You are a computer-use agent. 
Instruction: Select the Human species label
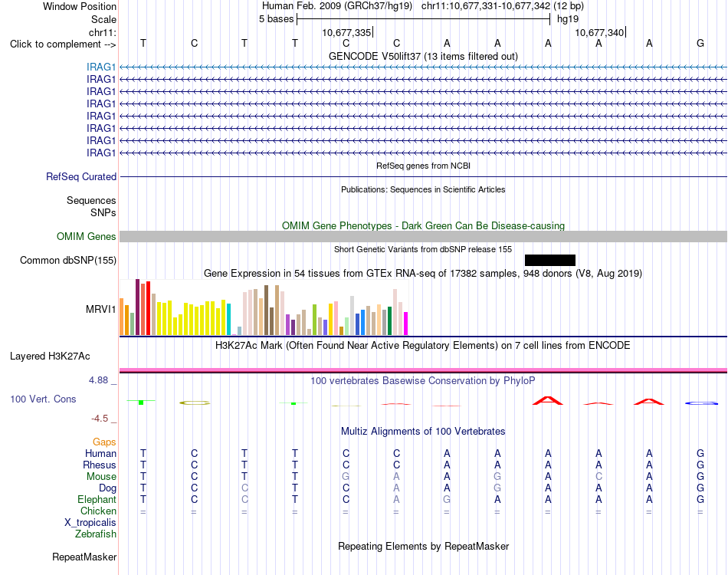[100, 454]
